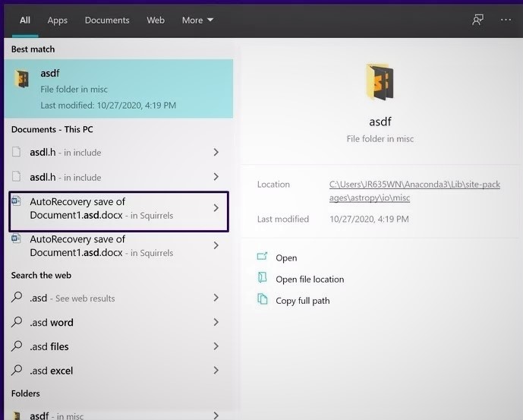Click the asdf folder icon in Best match
The height and width of the screenshot is (420, 523).
pos(24,79)
